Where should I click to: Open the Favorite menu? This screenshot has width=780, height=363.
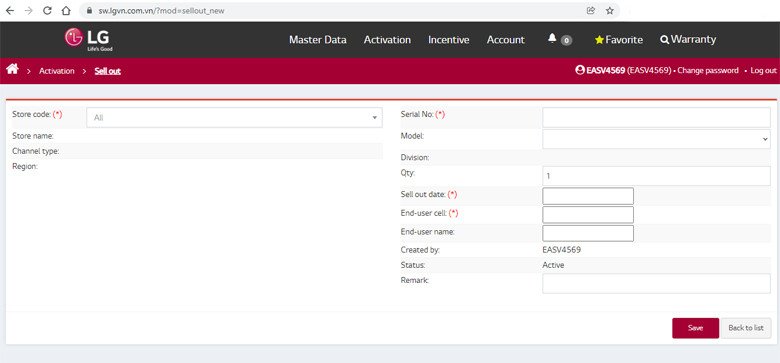(619, 40)
